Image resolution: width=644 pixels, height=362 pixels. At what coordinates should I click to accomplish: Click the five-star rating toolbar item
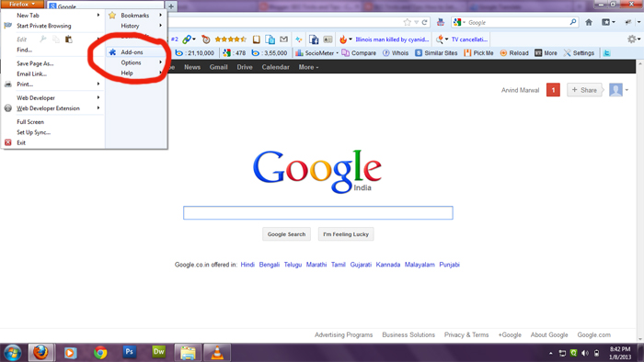click(230, 40)
